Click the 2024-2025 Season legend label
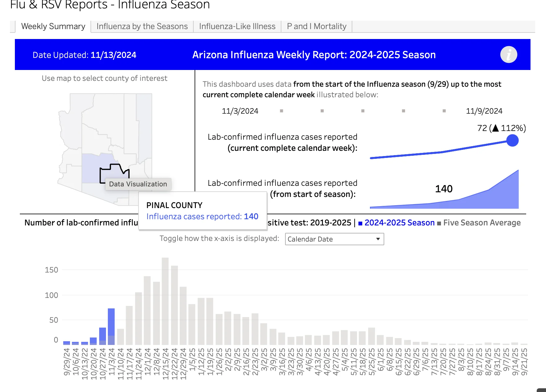 (399, 223)
